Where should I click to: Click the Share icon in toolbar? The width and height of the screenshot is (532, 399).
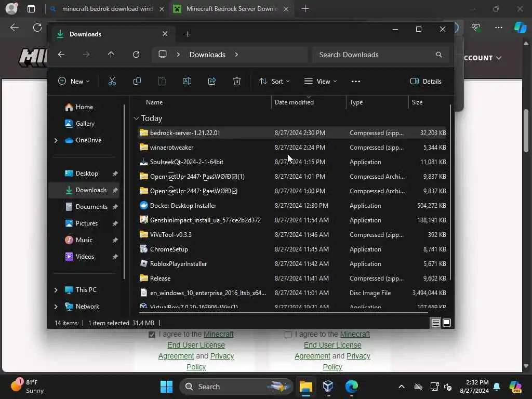212,82
